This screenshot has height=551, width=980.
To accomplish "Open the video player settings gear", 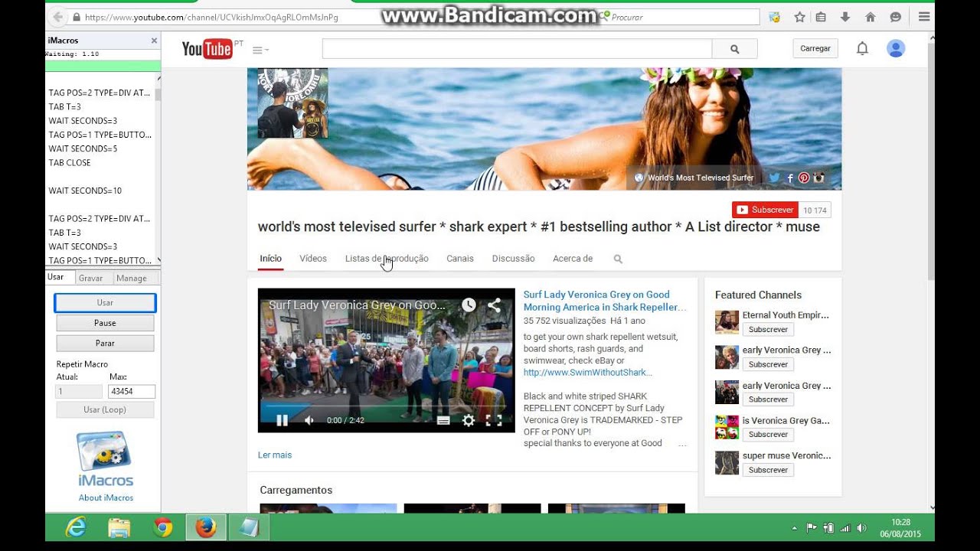I will pyautogui.click(x=469, y=420).
